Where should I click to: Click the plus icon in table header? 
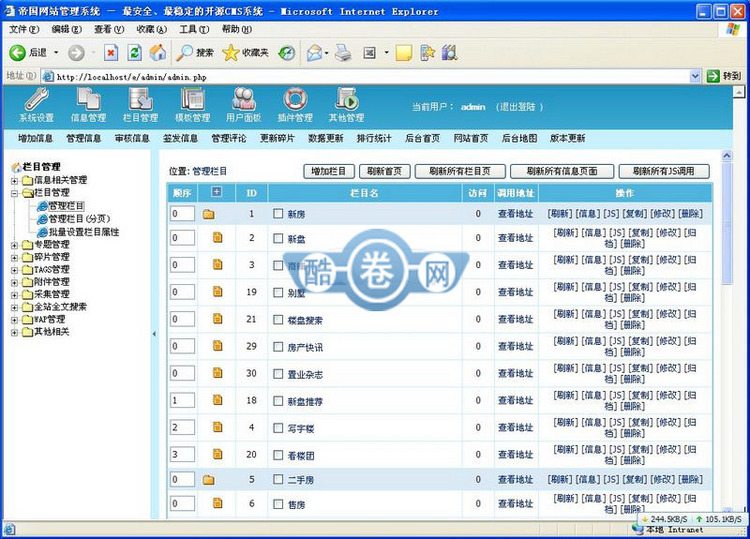coord(217,192)
